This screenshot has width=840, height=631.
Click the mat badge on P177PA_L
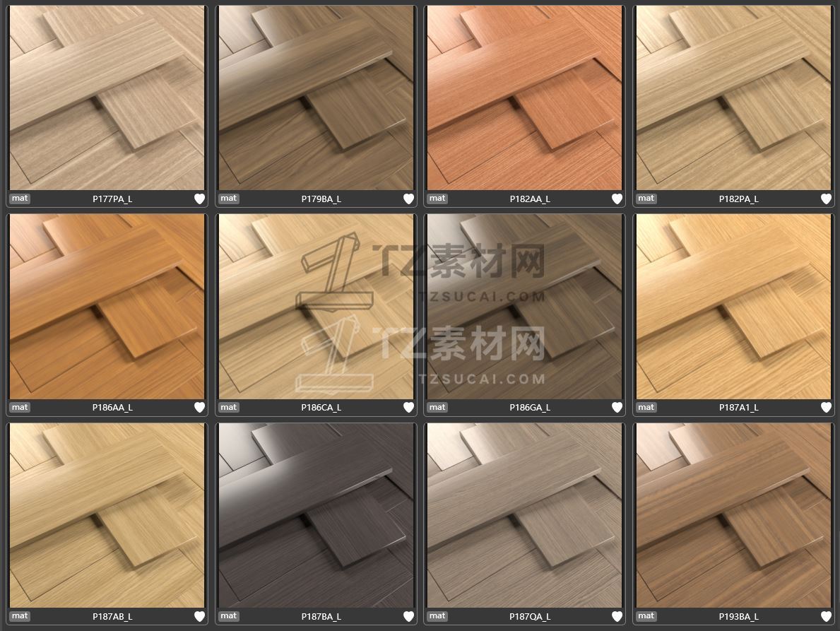point(20,198)
